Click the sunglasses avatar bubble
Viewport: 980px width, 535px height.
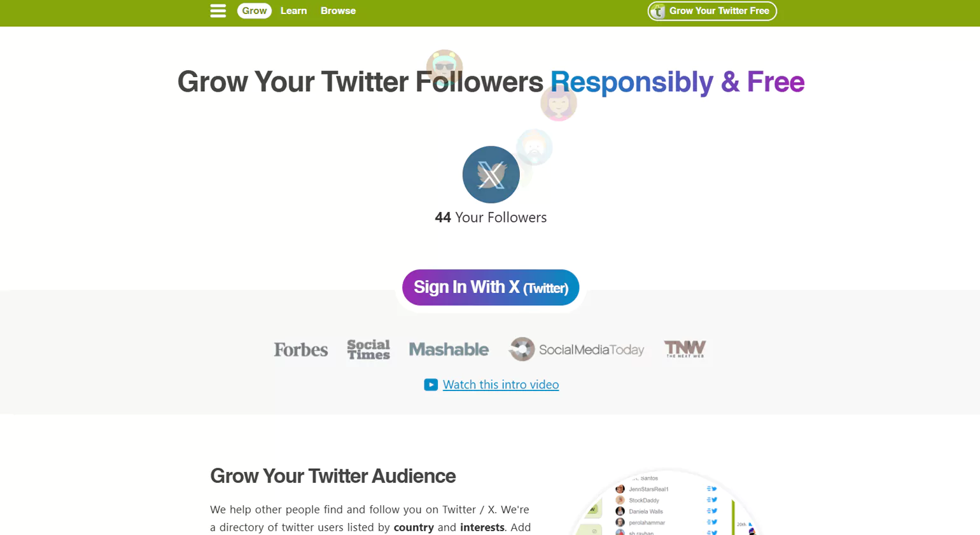tap(444, 66)
